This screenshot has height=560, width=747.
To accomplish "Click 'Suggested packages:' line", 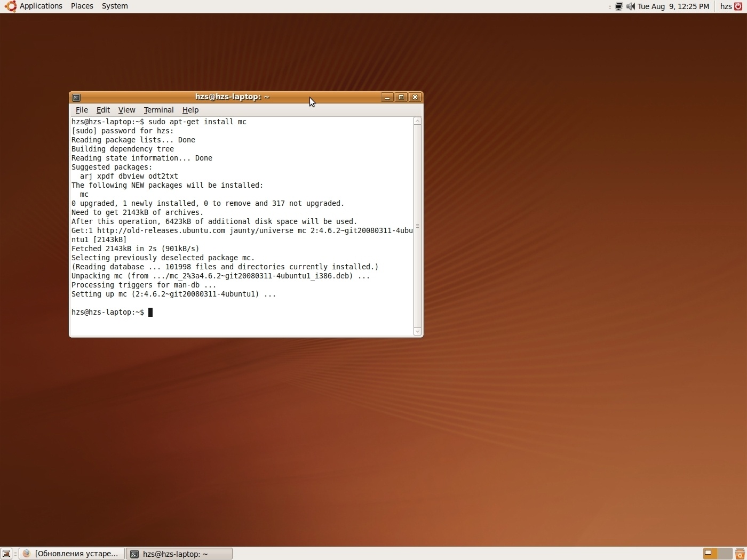I will pos(112,167).
